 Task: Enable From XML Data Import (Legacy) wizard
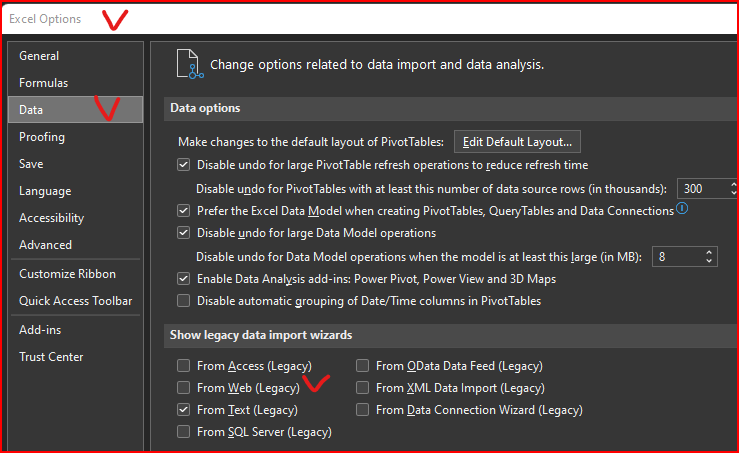pos(362,387)
